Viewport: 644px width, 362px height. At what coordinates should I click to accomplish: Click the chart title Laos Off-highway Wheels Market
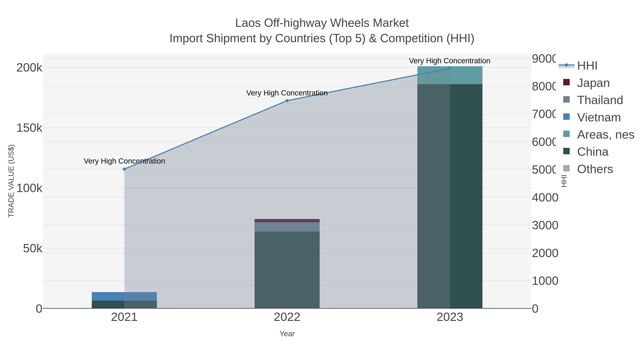322,23
